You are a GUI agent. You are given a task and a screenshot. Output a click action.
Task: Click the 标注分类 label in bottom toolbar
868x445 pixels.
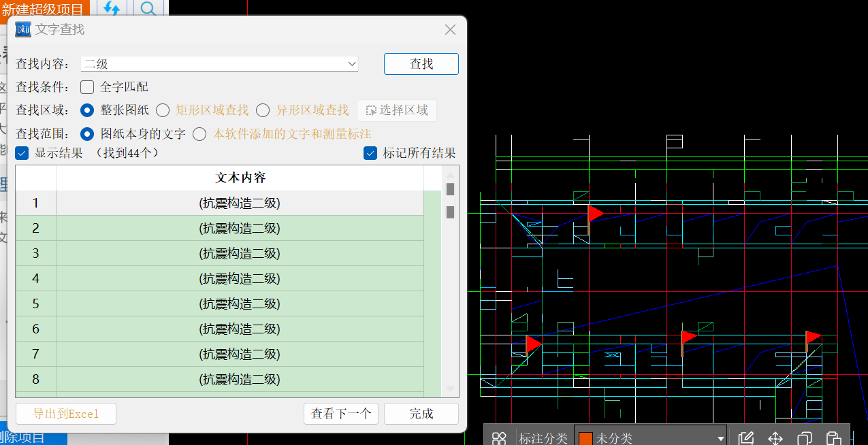[x=543, y=438]
